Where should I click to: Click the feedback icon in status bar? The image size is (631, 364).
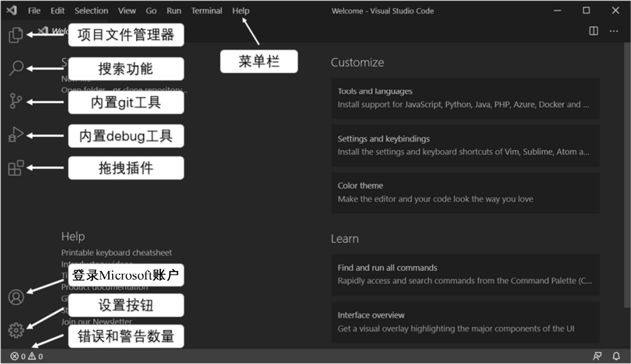point(597,356)
